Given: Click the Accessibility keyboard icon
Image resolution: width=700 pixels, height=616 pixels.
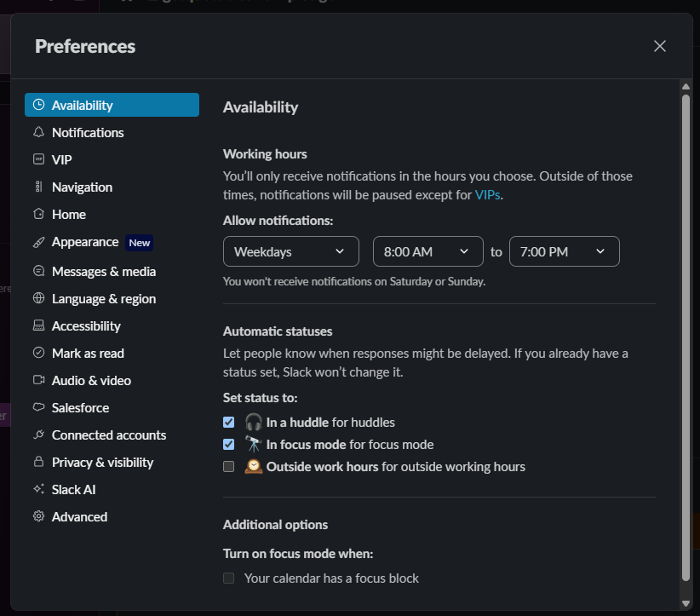Looking at the screenshot, I should click(39, 325).
